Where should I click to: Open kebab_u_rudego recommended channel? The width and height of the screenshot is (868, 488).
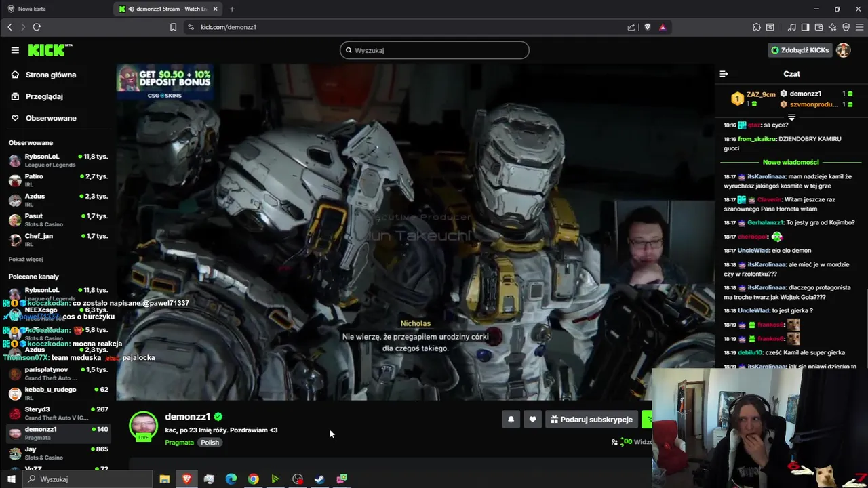[x=57, y=393]
